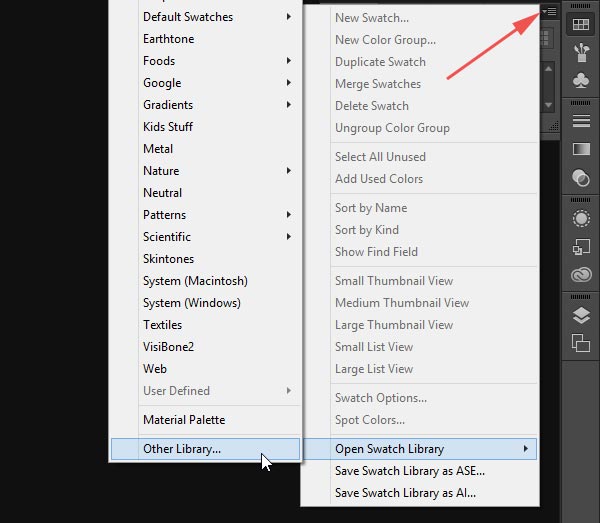Open the Transparency panel icon
This screenshot has width=600, height=523.
point(581,178)
